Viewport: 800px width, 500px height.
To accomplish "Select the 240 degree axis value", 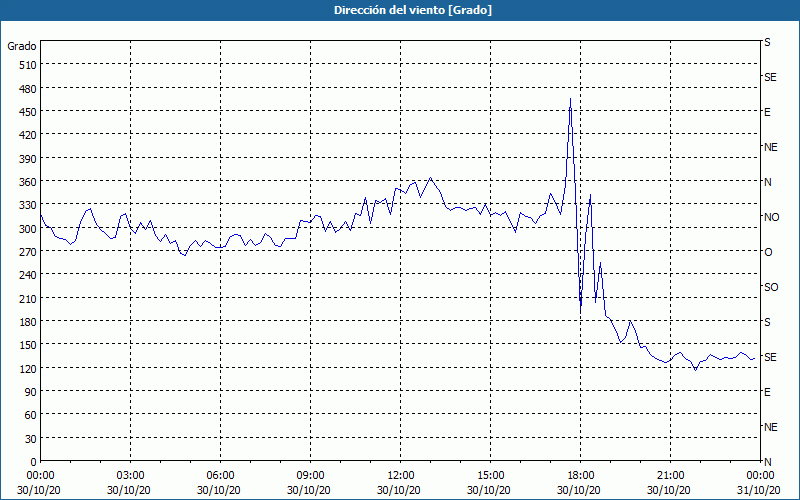I will point(28,275).
